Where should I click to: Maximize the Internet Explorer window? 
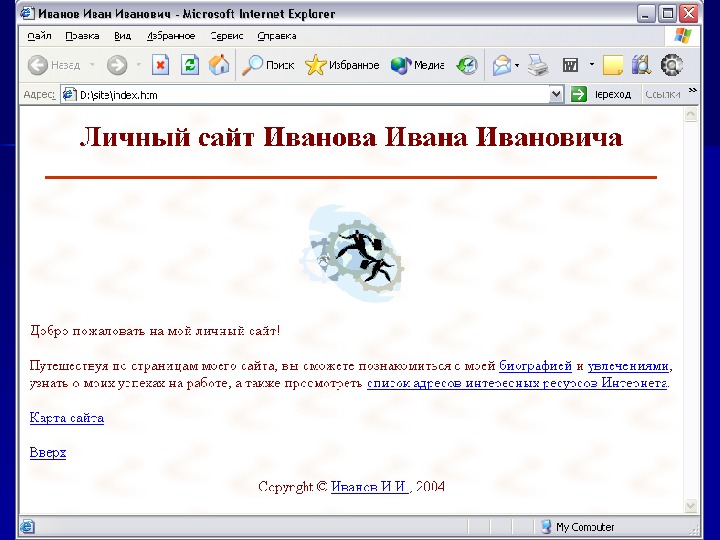click(x=667, y=14)
